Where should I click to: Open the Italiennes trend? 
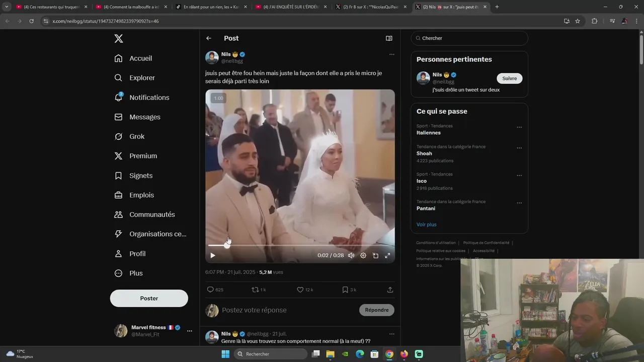click(429, 133)
